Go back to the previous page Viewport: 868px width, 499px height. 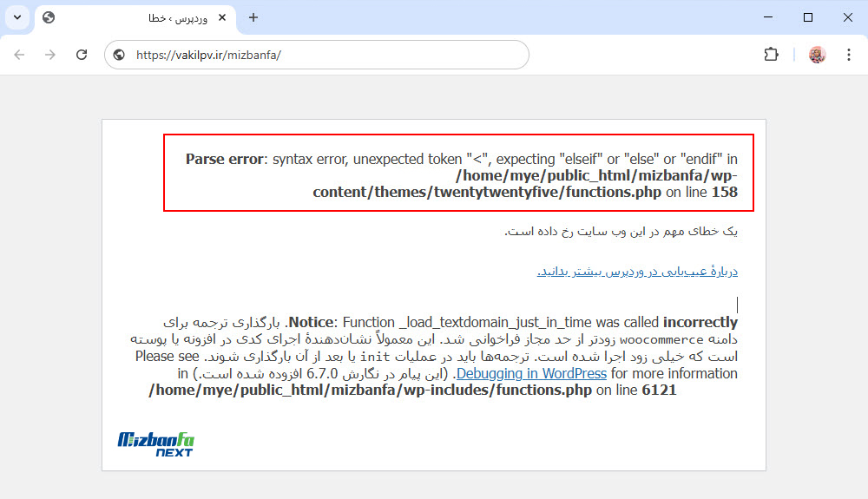19,55
